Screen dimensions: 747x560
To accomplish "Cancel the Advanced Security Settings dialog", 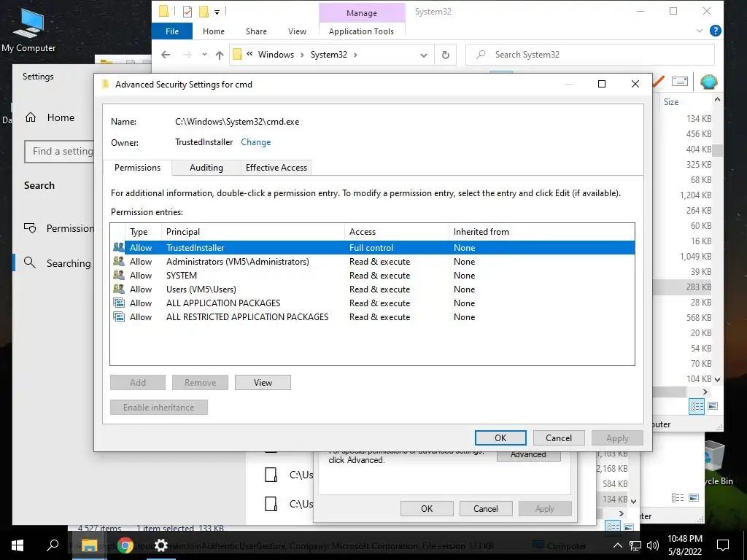I will (x=558, y=437).
